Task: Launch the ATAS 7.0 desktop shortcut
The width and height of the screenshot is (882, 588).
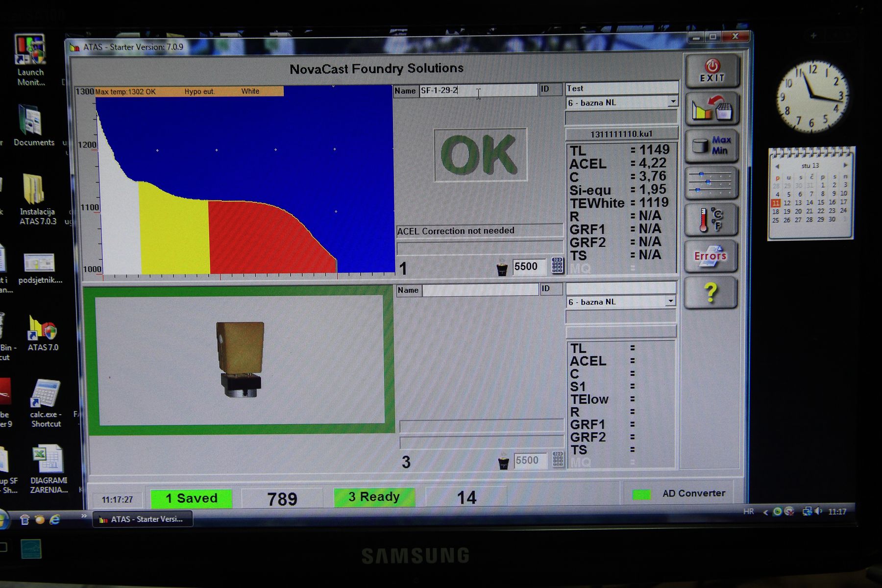Action: (43, 333)
